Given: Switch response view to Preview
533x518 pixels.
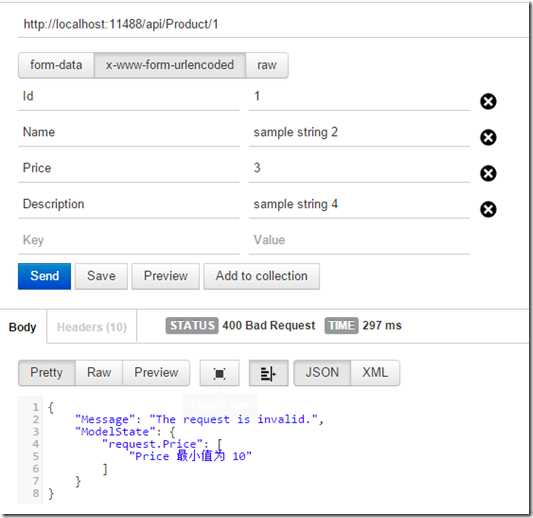Looking at the screenshot, I should click(156, 373).
